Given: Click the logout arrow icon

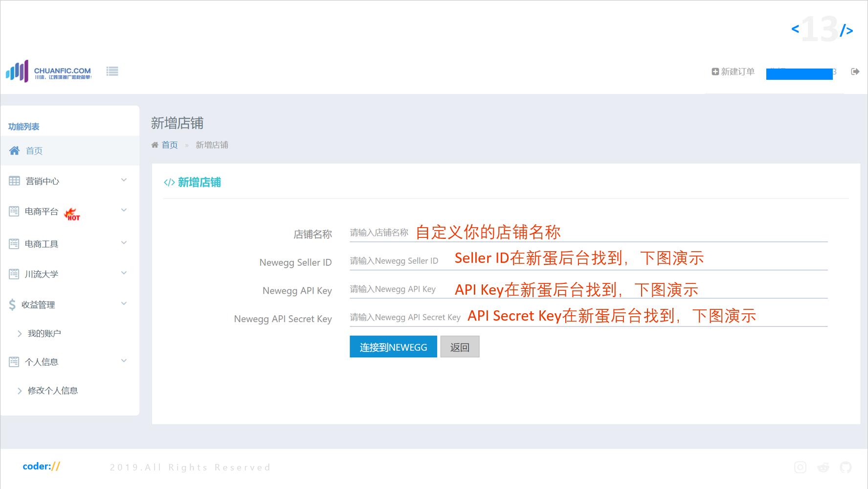Looking at the screenshot, I should click(x=855, y=71).
